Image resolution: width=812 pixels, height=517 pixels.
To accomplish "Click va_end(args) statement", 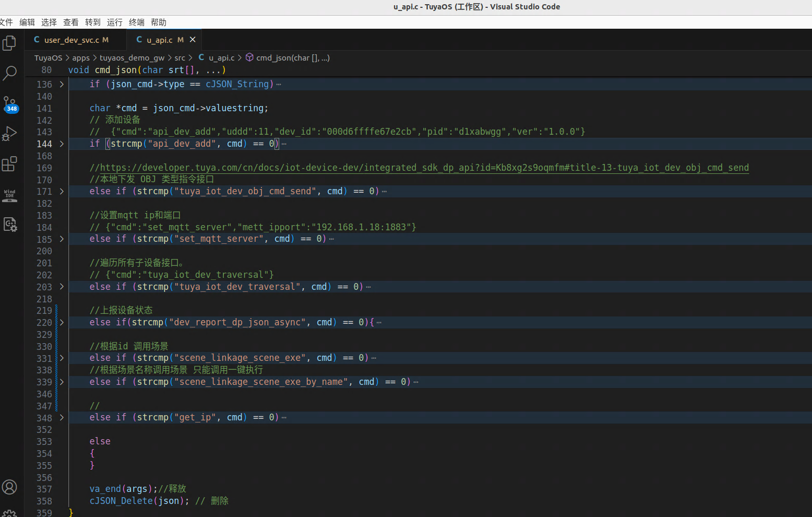I will click(124, 489).
